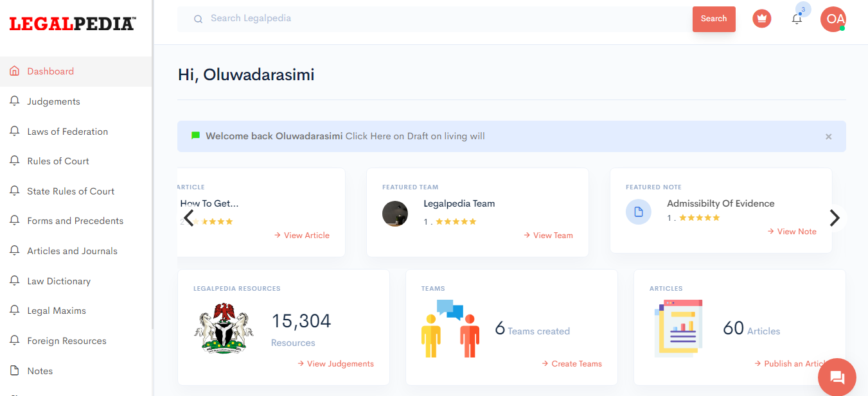Click the View Judgements link
The image size is (868, 396).
(335, 364)
